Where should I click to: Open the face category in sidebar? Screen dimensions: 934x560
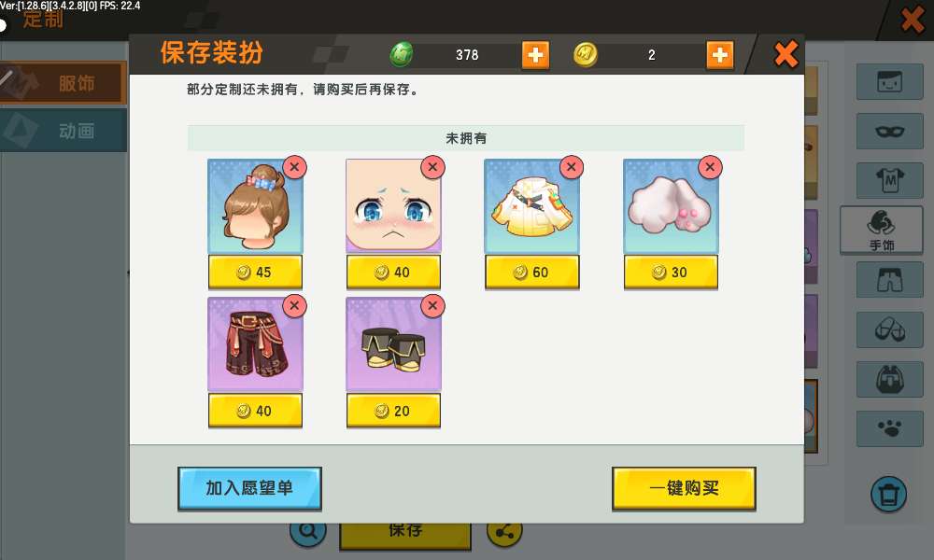pos(889,81)
